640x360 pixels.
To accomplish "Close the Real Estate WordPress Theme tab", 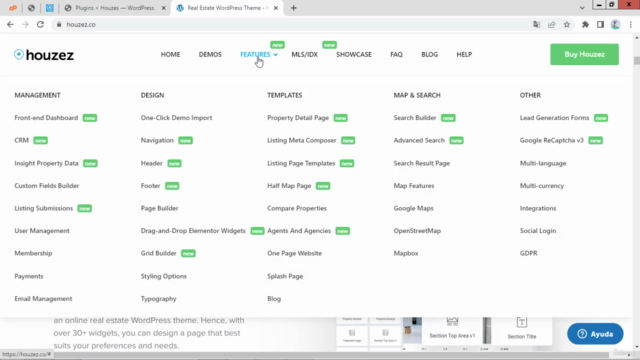I will [x=276, y=8].
